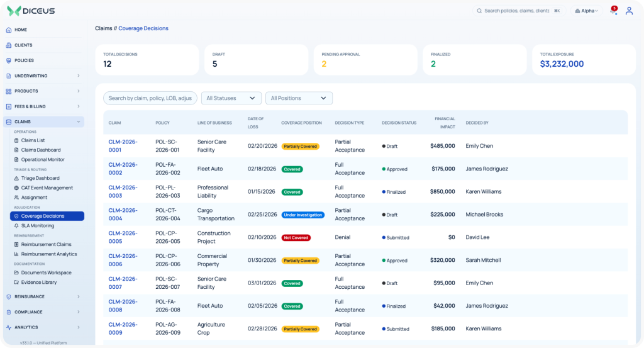
Task: Click the $850,000 financial impact value
Action: (442, 191)
